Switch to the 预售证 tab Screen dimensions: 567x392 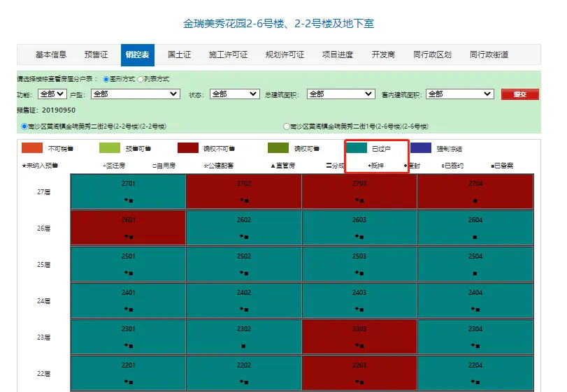point(96,55)
